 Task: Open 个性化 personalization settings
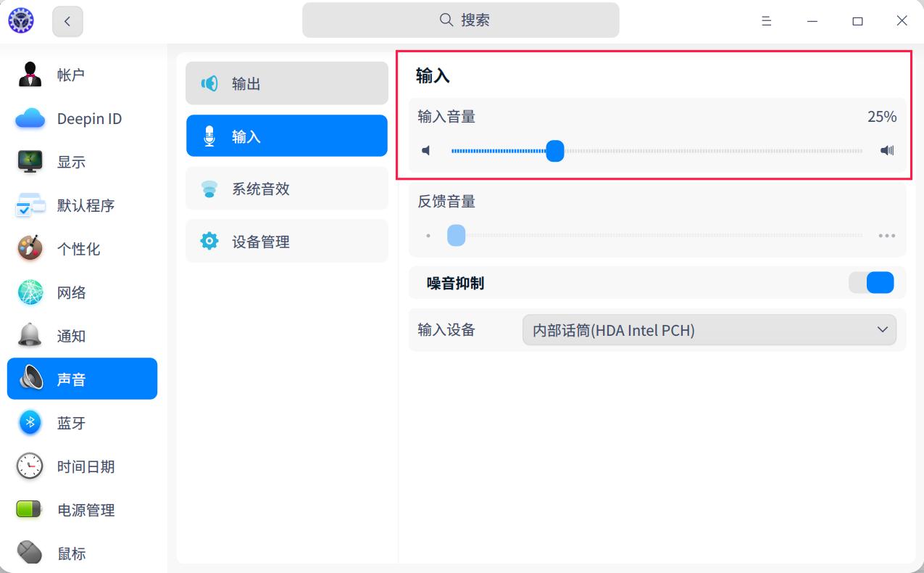(82, 249)
